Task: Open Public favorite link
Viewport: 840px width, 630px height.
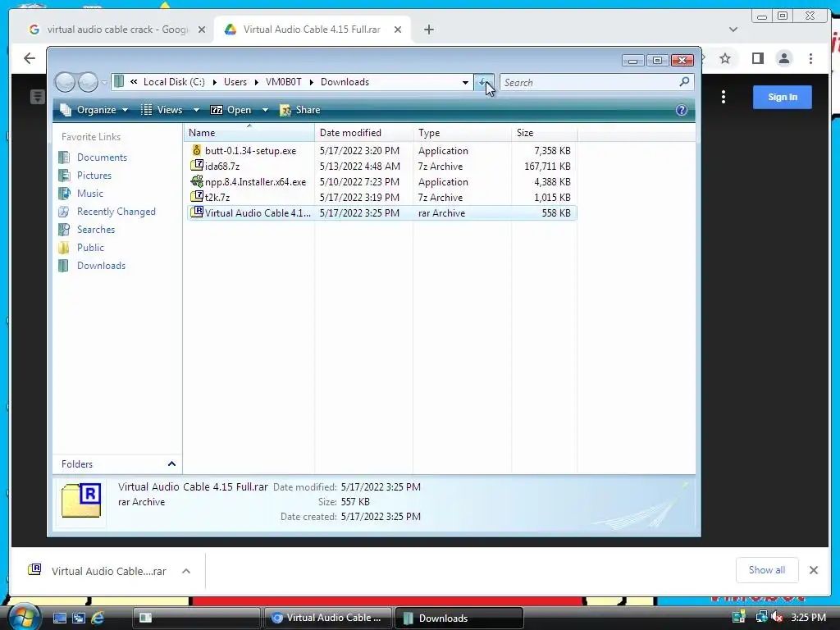Action: pyautogui.click(x=90, y=248)
